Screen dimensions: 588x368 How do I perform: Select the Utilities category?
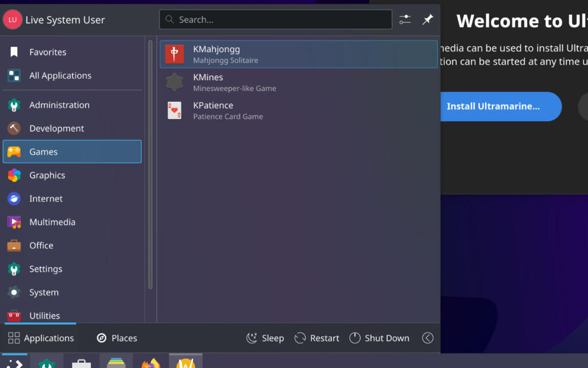[72, 314]
